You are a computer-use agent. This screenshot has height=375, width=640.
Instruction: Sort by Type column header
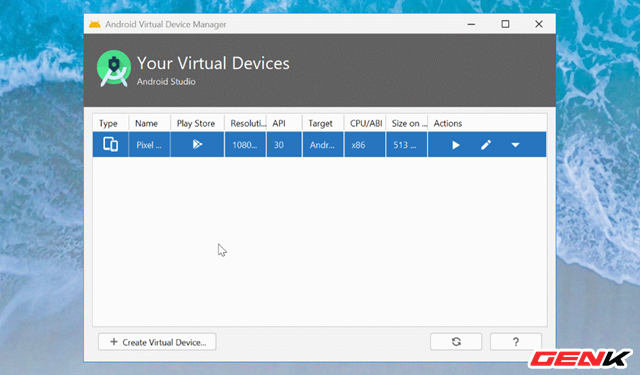pyautogui.click(x=110, y=123)
